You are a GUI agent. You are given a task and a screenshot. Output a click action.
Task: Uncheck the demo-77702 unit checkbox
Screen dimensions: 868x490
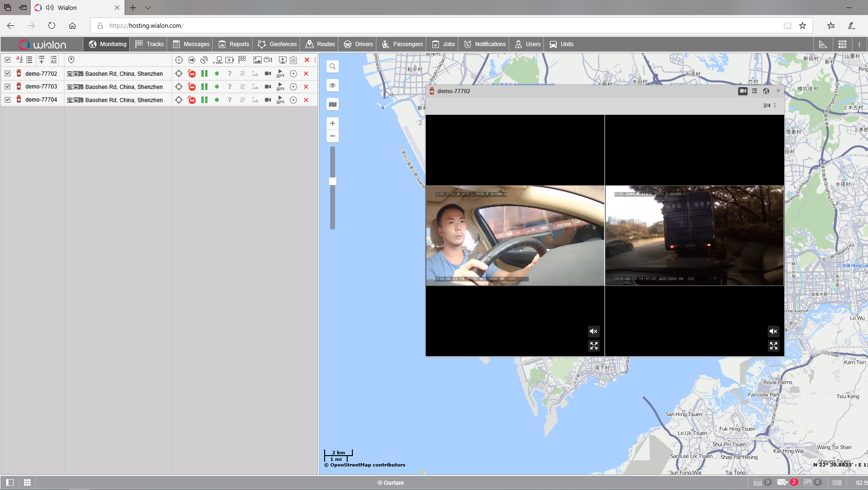(8, 73)
